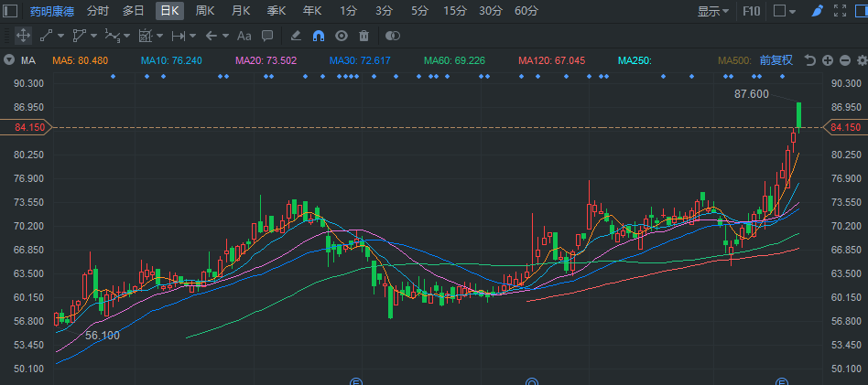Switch to 月K monthly tab
This screenshot has width=868, height=385.
coord(241,10)
